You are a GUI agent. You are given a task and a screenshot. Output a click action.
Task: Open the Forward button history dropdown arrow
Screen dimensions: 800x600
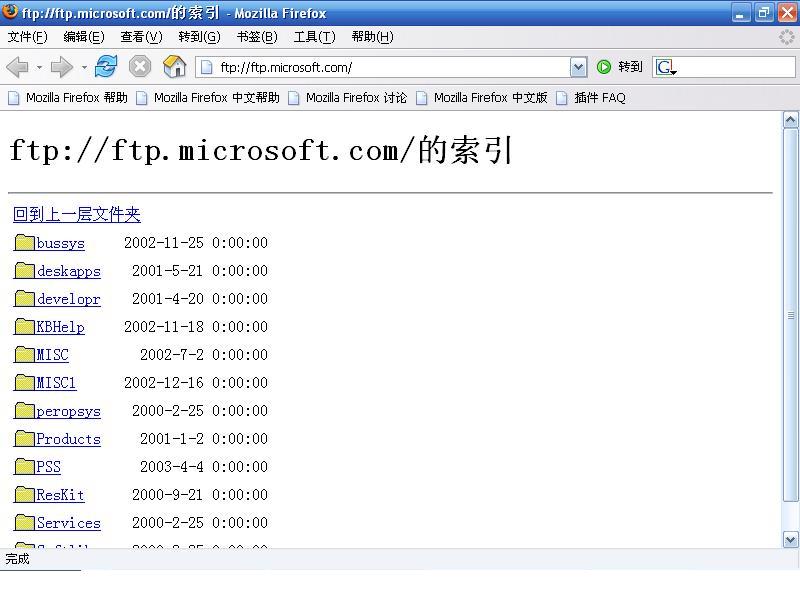tap(84, 67)
